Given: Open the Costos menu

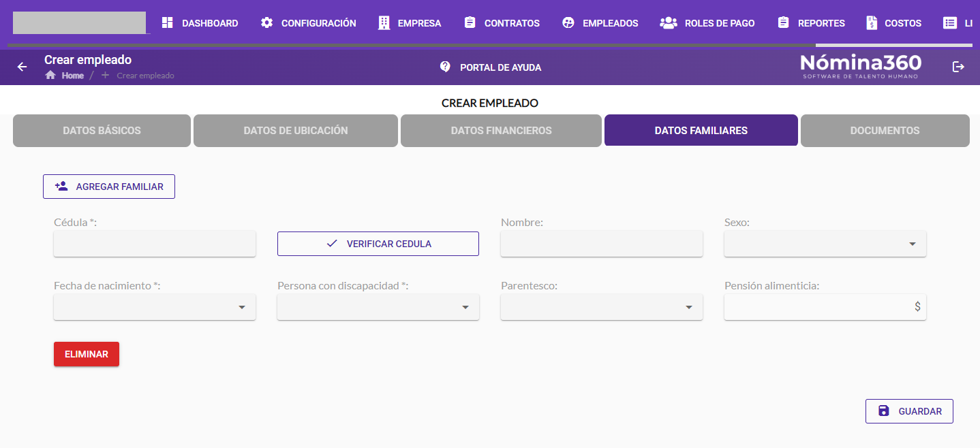Looking at the screenshot, I should tap(894, 22).
